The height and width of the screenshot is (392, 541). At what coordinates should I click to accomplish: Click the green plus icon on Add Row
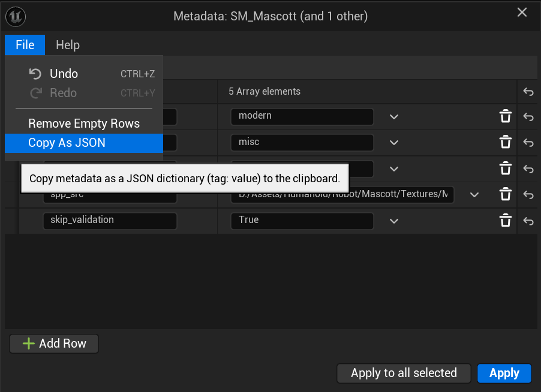[29, 343]
